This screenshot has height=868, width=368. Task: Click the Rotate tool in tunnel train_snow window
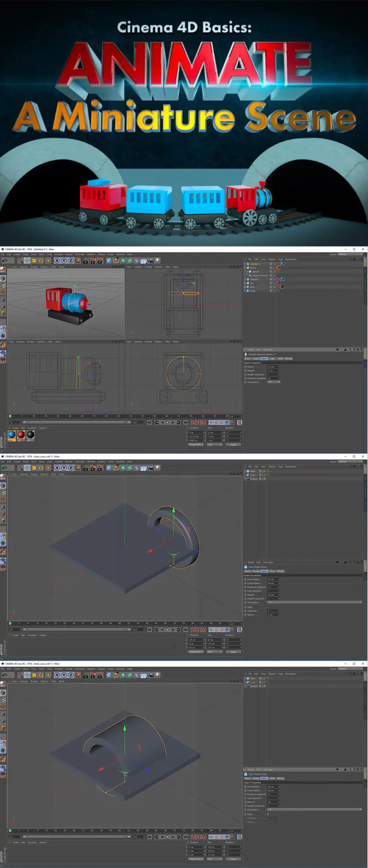pos(41,675)
